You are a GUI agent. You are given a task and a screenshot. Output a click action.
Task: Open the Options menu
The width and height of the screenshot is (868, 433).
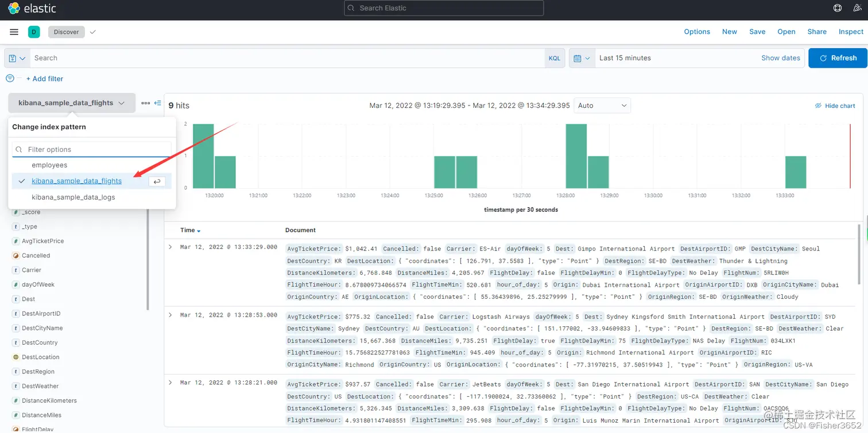697,32
